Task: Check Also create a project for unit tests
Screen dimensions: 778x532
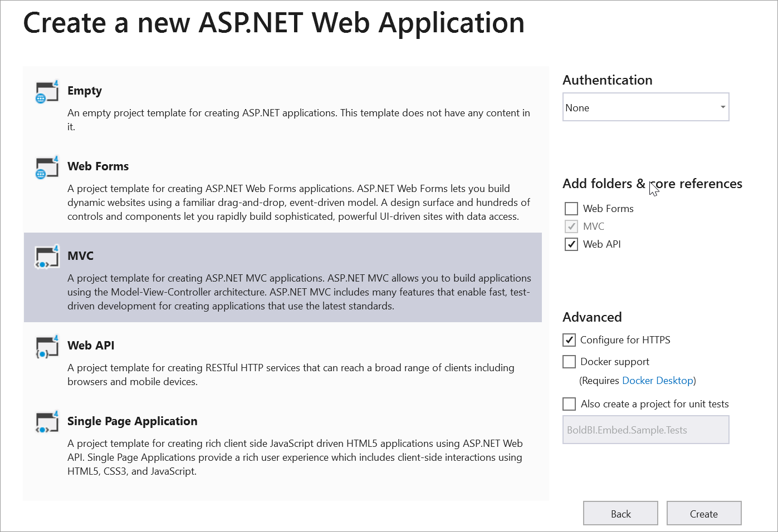Action: 569,404
